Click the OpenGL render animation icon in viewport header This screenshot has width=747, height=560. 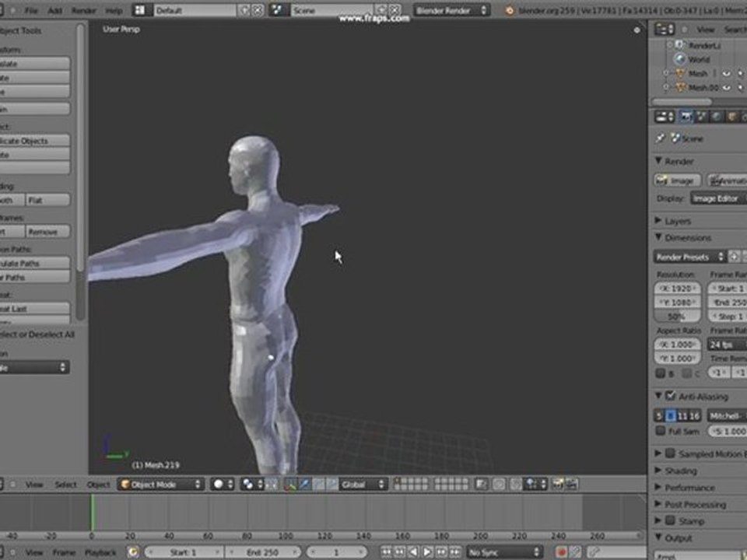point(571,485)
